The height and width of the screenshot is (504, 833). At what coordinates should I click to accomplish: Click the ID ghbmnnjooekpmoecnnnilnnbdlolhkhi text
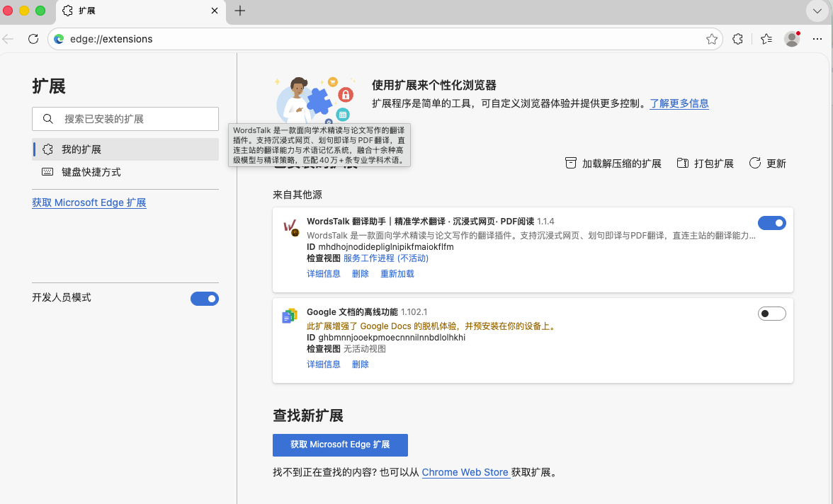392,338
